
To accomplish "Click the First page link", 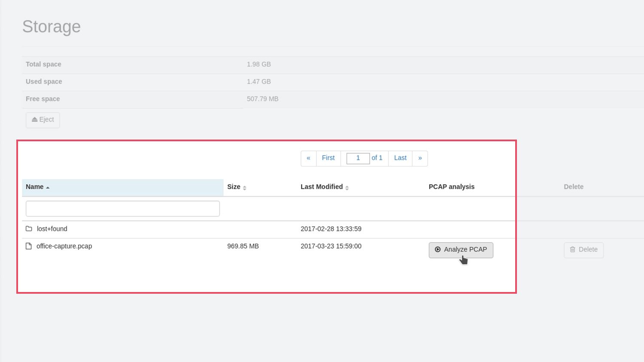I will coord(328,158).
